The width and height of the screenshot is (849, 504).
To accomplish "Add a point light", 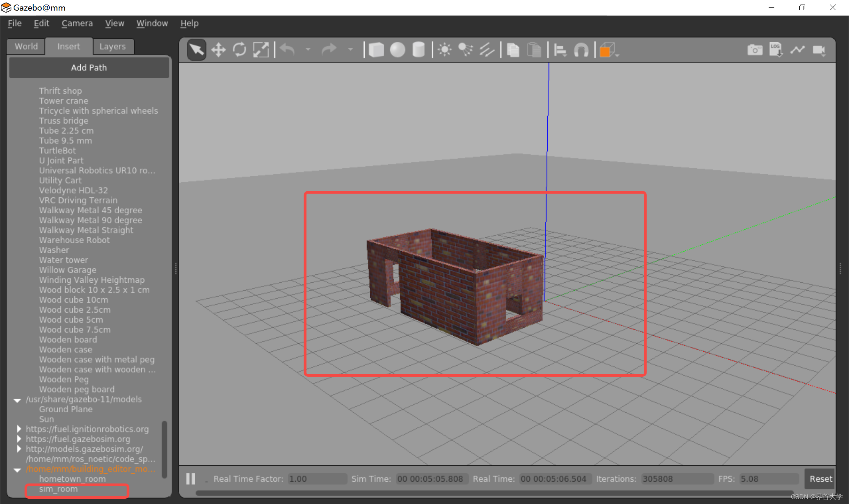I will (x=445, y=50).
